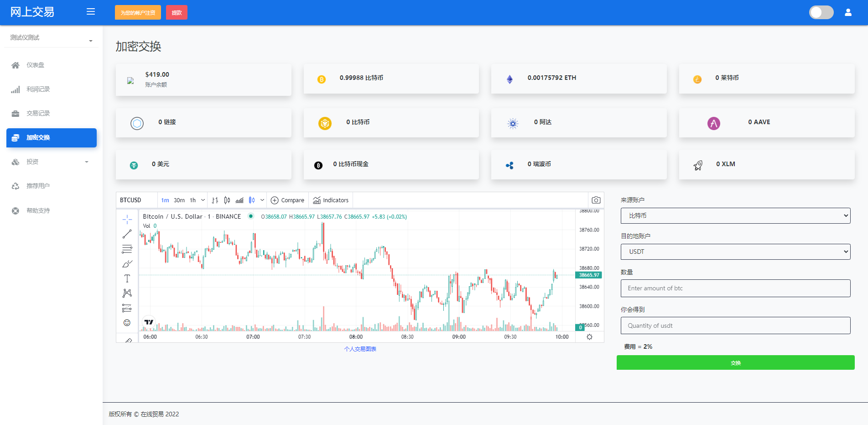Open the emoji icons tool in chart
The width and height of the screenshot is (868, 425).
pos(127,323)
